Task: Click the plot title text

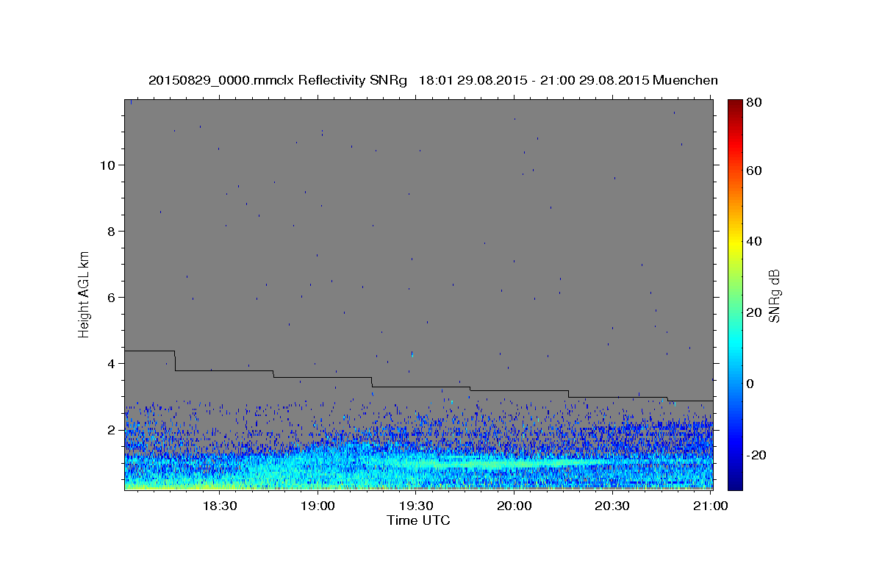Action: click(433, 80)
